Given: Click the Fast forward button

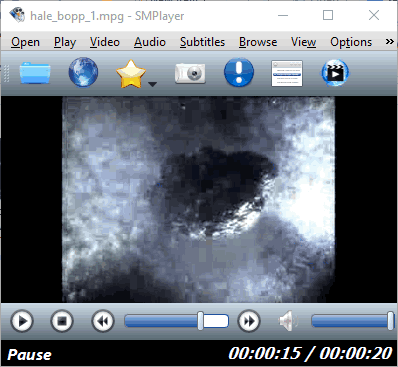Looking at the screenshot, I should pos(249,322).
